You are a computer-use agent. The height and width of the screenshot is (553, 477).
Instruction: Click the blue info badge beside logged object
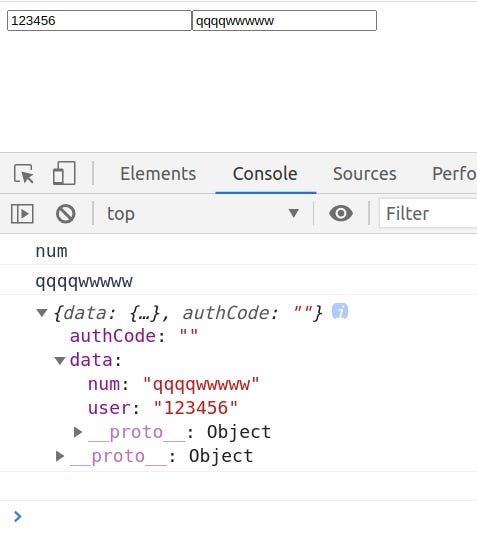click(340, 311)
